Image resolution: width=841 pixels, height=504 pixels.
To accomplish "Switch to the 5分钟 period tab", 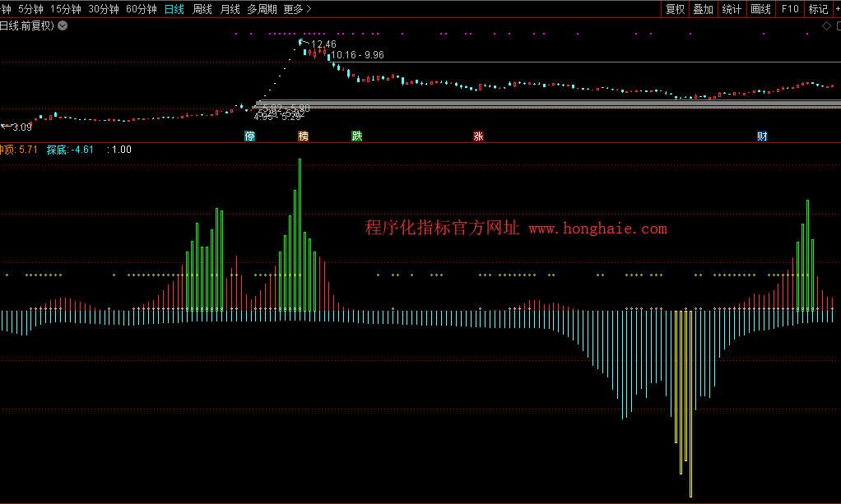I will tap(30, 9).
